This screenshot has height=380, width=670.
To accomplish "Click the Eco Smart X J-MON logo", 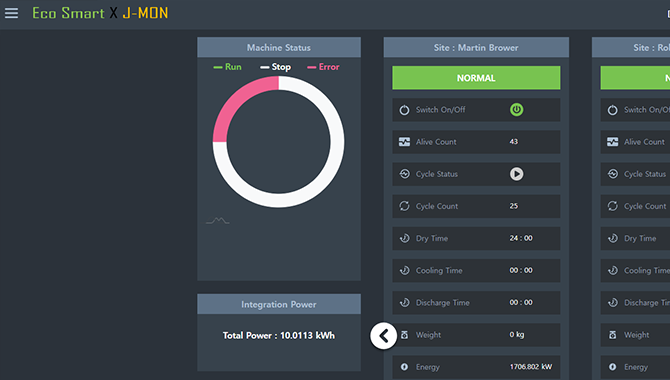I will coord(100,13).
